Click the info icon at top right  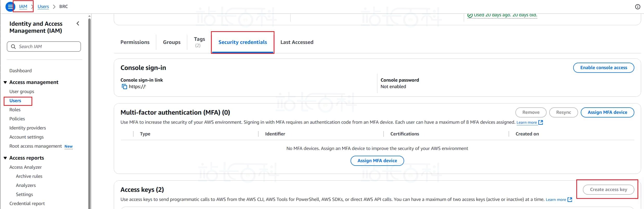tap(637, 7)
